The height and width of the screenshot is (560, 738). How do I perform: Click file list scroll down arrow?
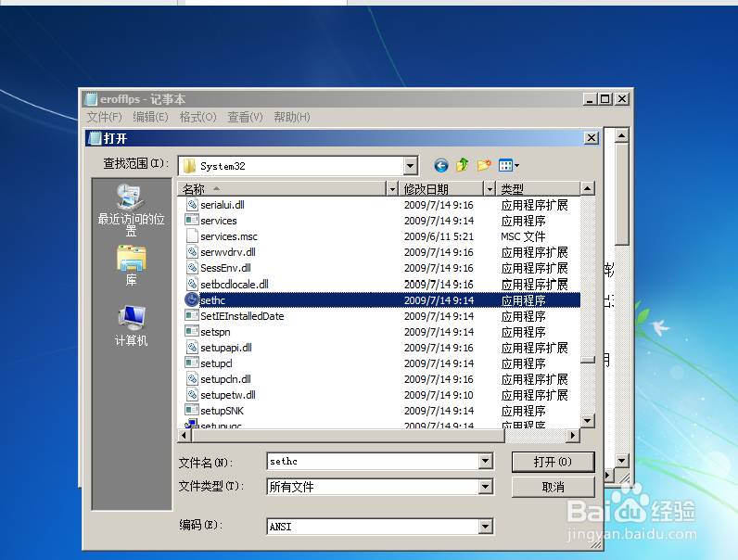point(587,421)
